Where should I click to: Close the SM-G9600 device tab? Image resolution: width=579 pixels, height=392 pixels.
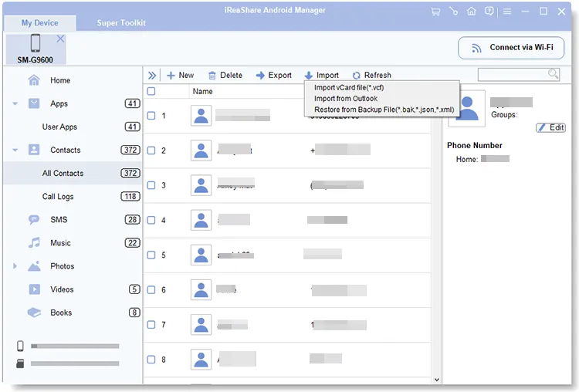(x=60, y=39)
